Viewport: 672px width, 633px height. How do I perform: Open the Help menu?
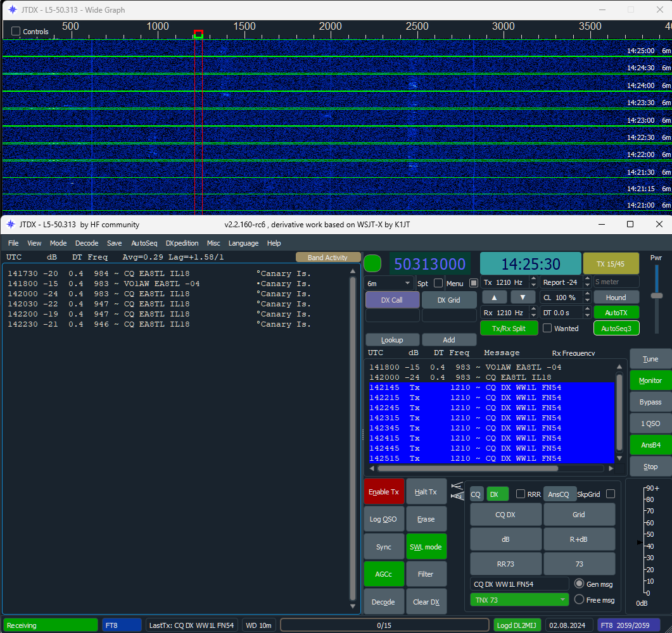tap(274, 243)
